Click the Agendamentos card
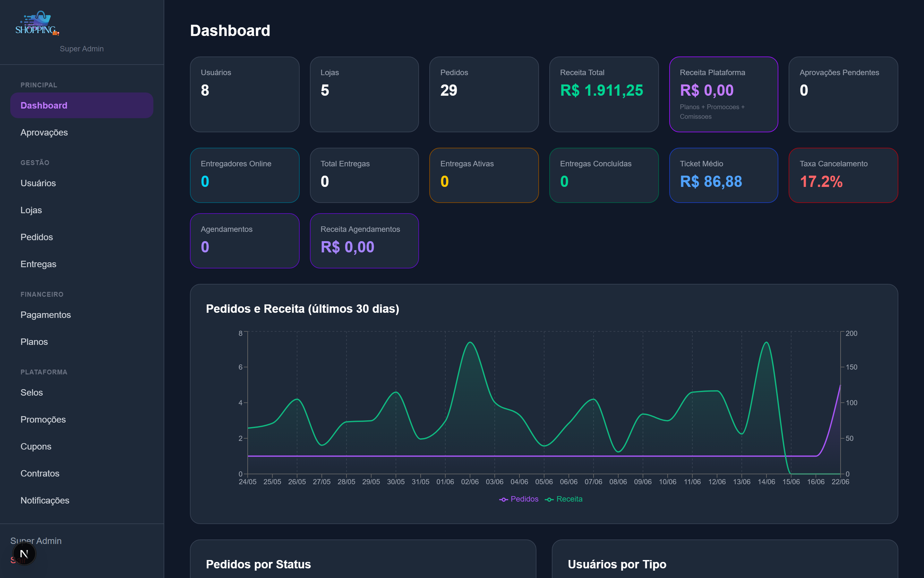Image resolution: width=924 pixels, height=578 pixels. tap(245, 241)
